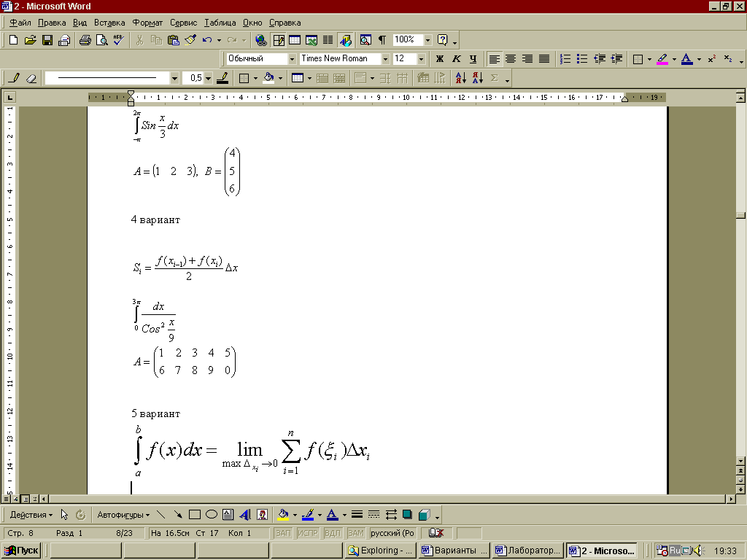Open the Вставка menu
Viewport: 747px width, 560px height.
[109, 23]
